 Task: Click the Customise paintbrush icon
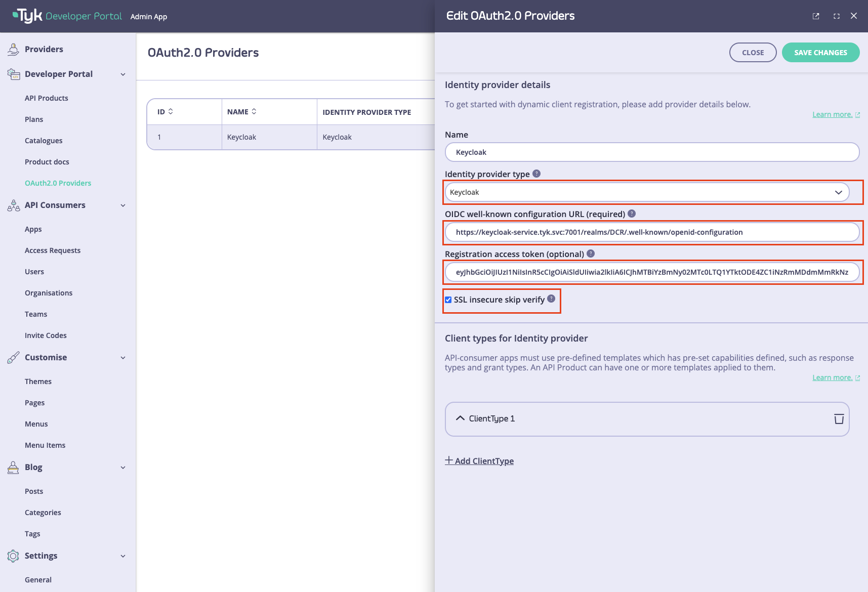[x=13, y=357]
